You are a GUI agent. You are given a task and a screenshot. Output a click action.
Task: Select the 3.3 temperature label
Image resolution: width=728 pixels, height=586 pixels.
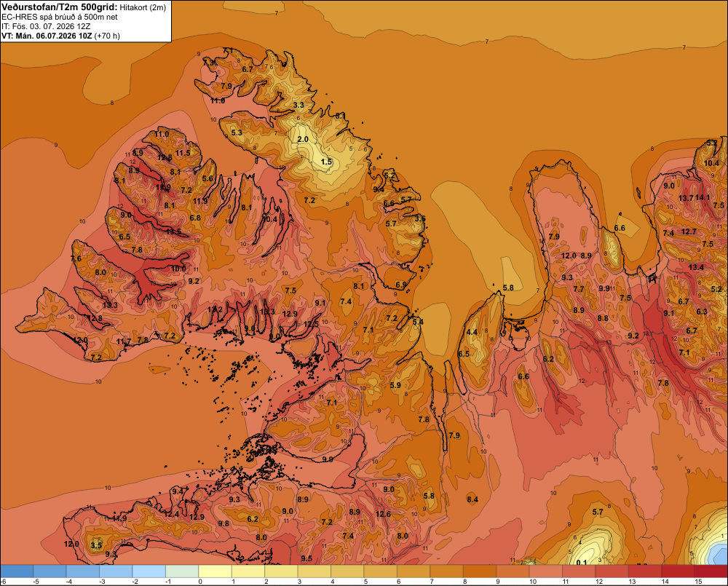click(x=298, y=105)
